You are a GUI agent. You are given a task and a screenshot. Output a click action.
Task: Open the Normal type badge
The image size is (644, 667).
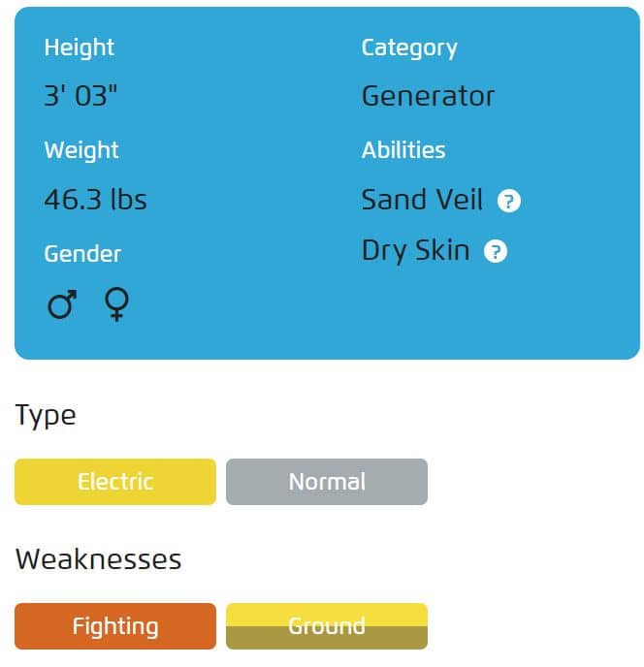point(327,482)
